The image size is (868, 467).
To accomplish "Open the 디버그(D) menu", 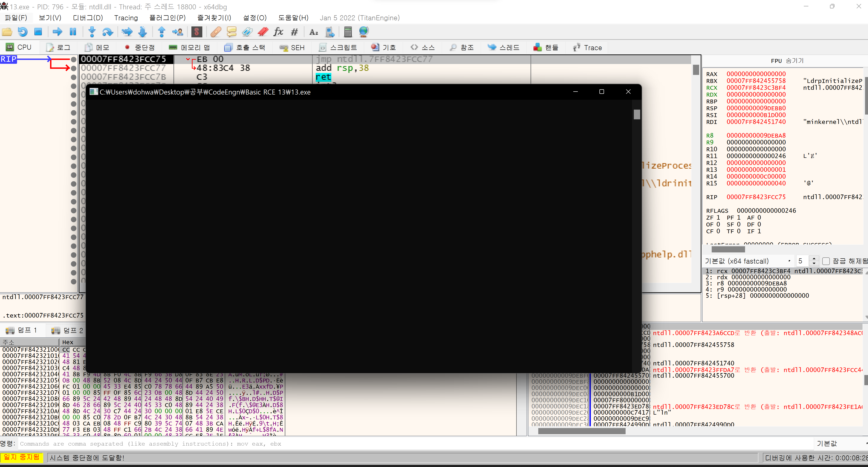I will click(88, 18).
